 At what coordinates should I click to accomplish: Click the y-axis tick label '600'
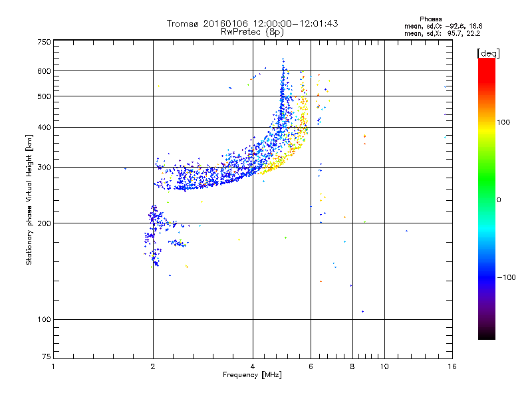click(x=44, y=71)
